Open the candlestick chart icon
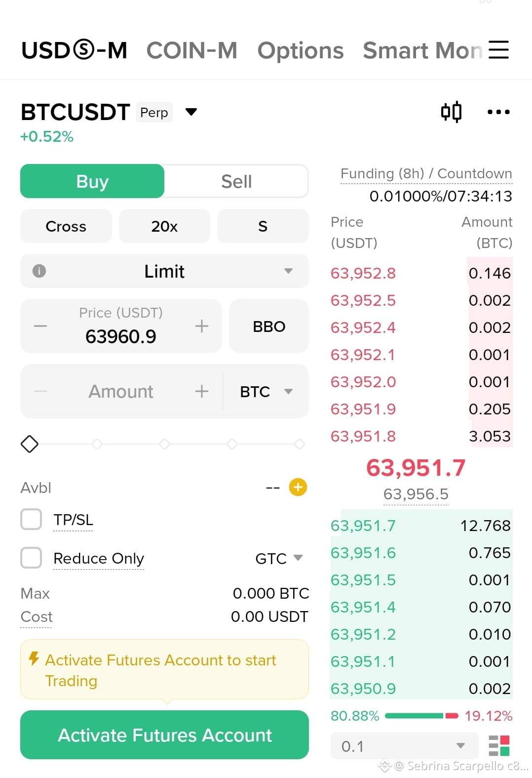 (451, 112)
